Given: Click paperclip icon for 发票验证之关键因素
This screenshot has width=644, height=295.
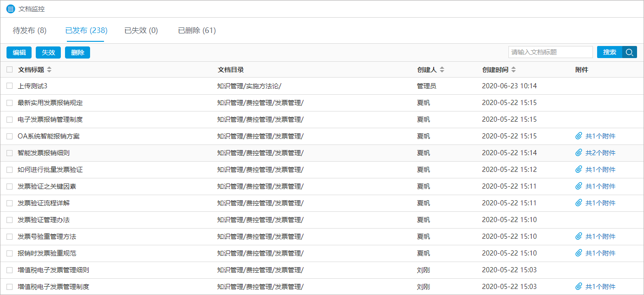Looking at the screenshot, I should tap(579, 186).
